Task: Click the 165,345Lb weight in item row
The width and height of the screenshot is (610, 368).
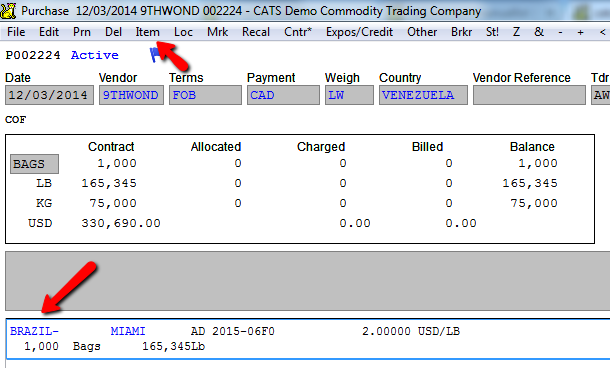Action: tap(174, 346)
